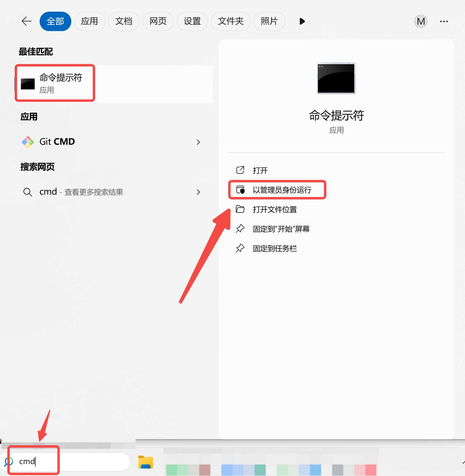Click the 搜索网页 section heading
Viewport: 465px width, 476px height.
(37, 167)
